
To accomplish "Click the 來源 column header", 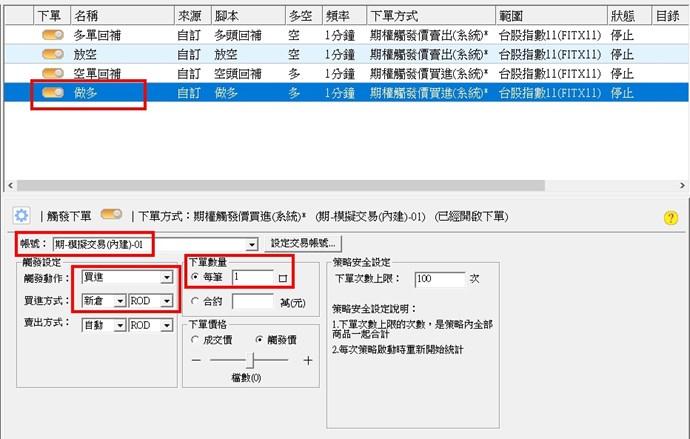I will click(193, 16).
